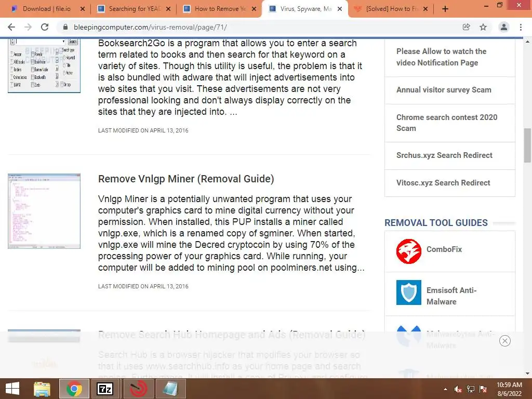Click the muted volume tray icon
This screenshot has height=399, width=532.
coord(458,389)
